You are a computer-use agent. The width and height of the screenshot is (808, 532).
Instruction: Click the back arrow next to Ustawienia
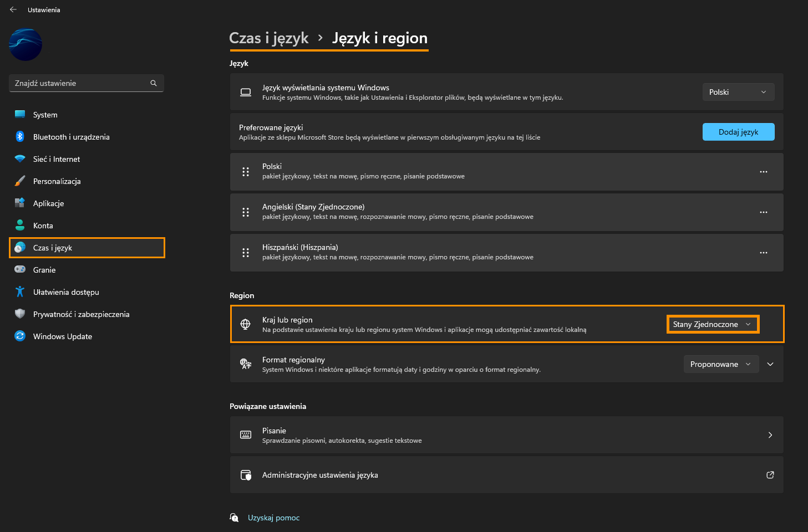[x=13, y=9]
